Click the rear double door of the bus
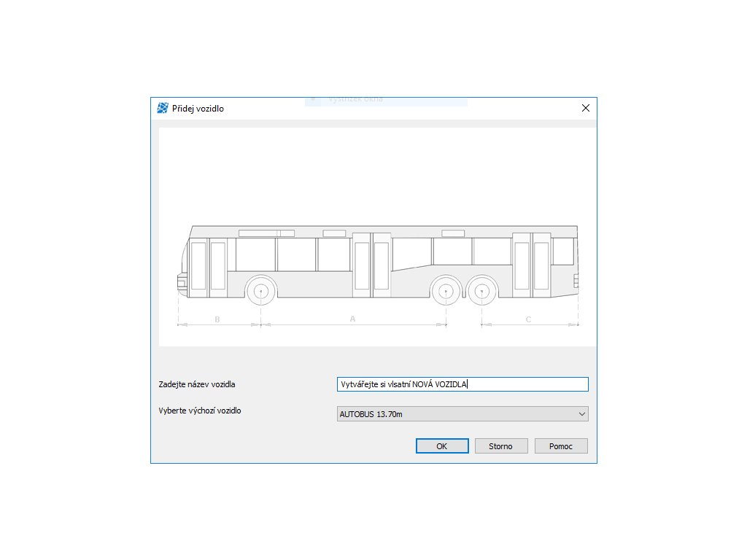Image resolution: width=747 pixels, height=560 pixels. [x=532, y=265]
